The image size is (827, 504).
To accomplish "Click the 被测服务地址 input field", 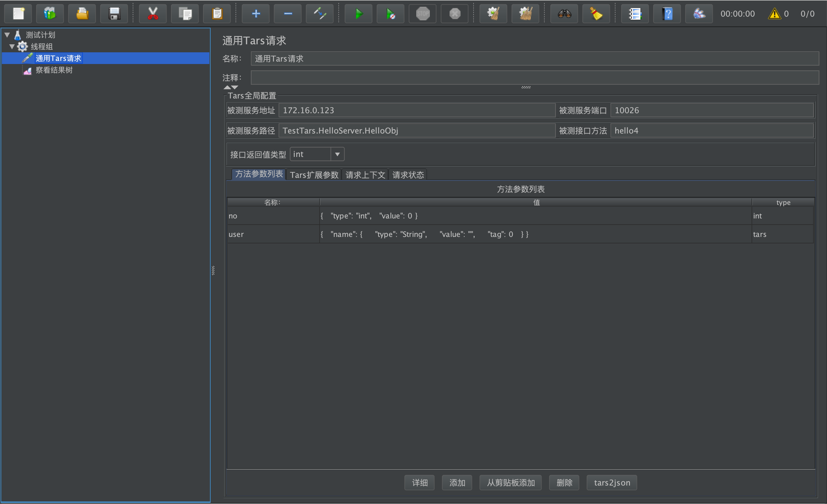I will click(x=416, y=110).
